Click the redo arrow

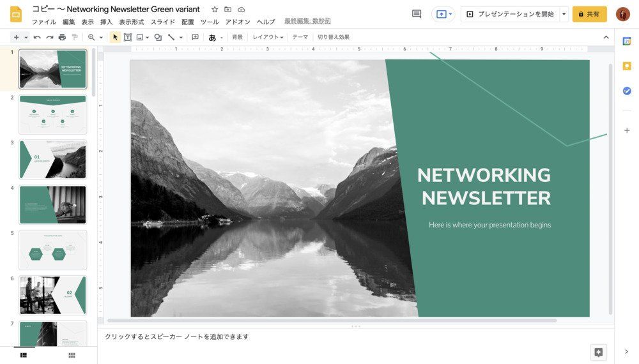pos(50,37)
